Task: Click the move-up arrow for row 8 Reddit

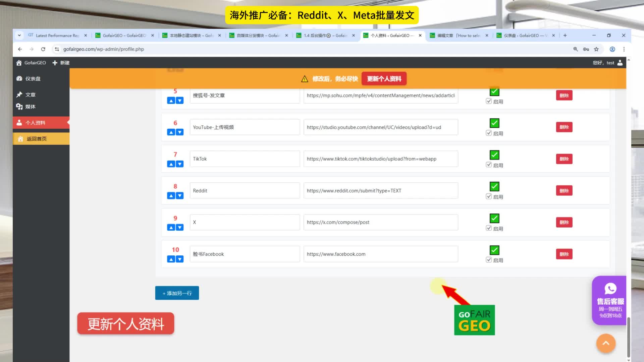Action: coord(171,196)
